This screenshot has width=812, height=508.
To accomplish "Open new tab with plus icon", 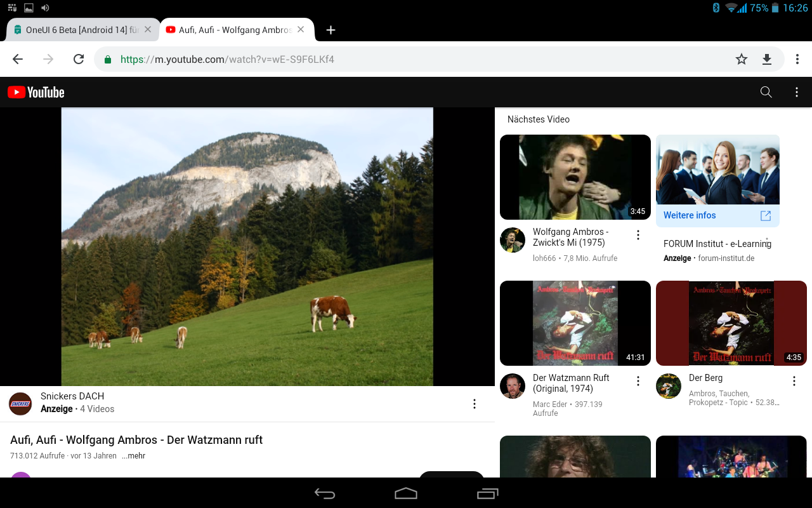I will [330, 30].
